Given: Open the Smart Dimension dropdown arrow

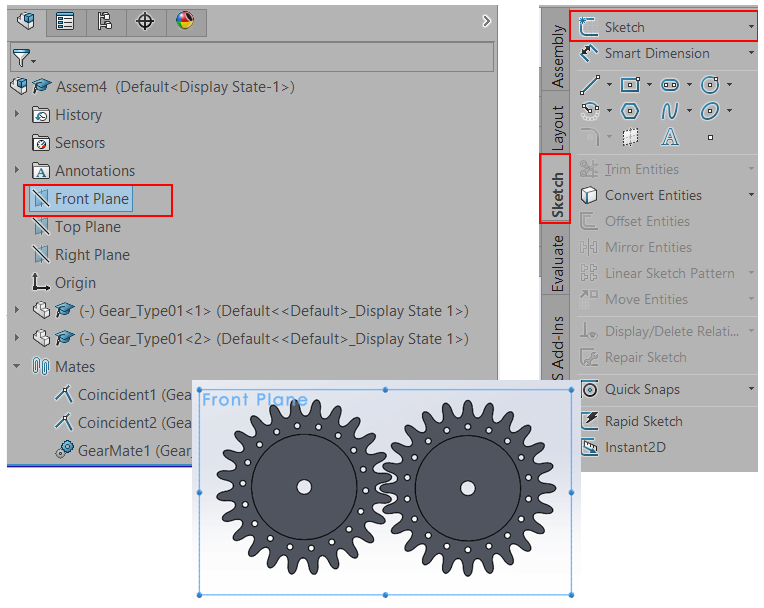Looking at the screenshot, I should tap(751, 53).
